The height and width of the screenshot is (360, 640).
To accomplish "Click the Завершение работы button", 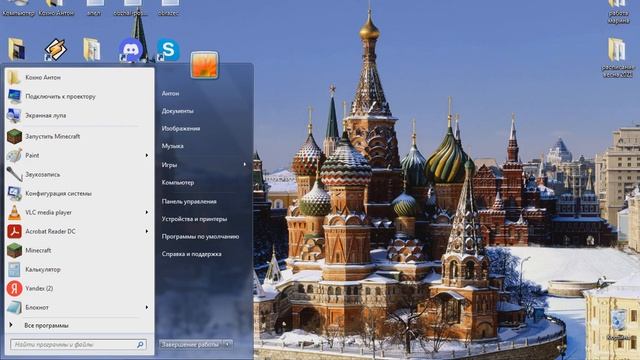I will [x=191, y=344].
